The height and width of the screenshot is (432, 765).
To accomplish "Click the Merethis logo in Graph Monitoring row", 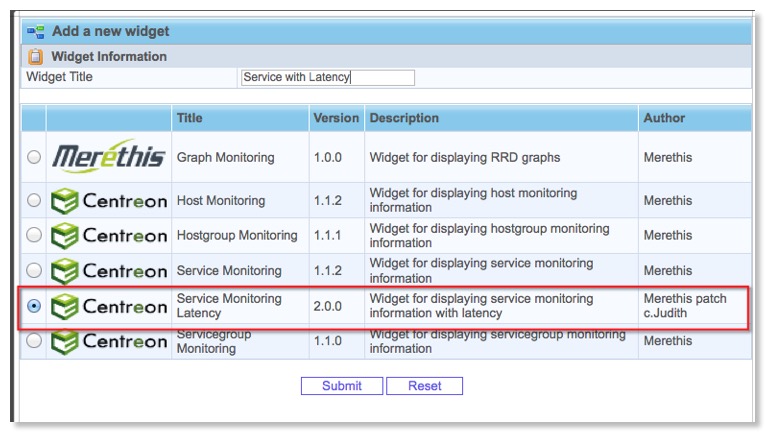I will tap(108, 157).
